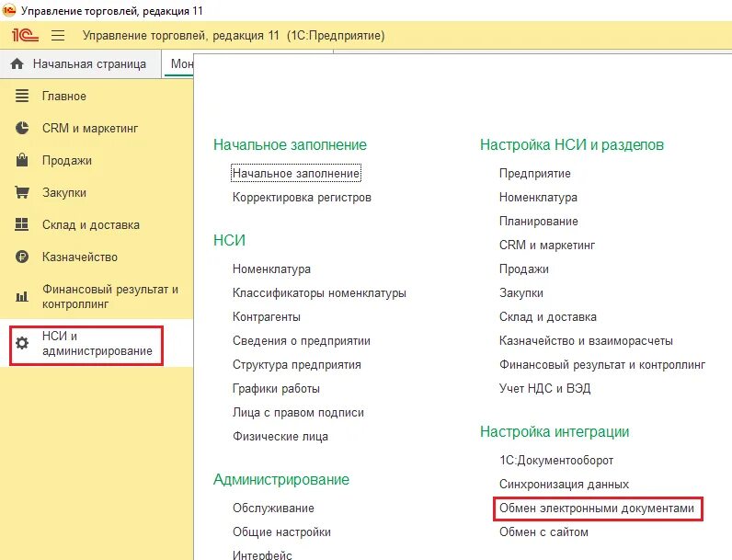Open Предприятие settings
Screen dimensions: 732x560
pyautogui.click(x=535, y=174)
